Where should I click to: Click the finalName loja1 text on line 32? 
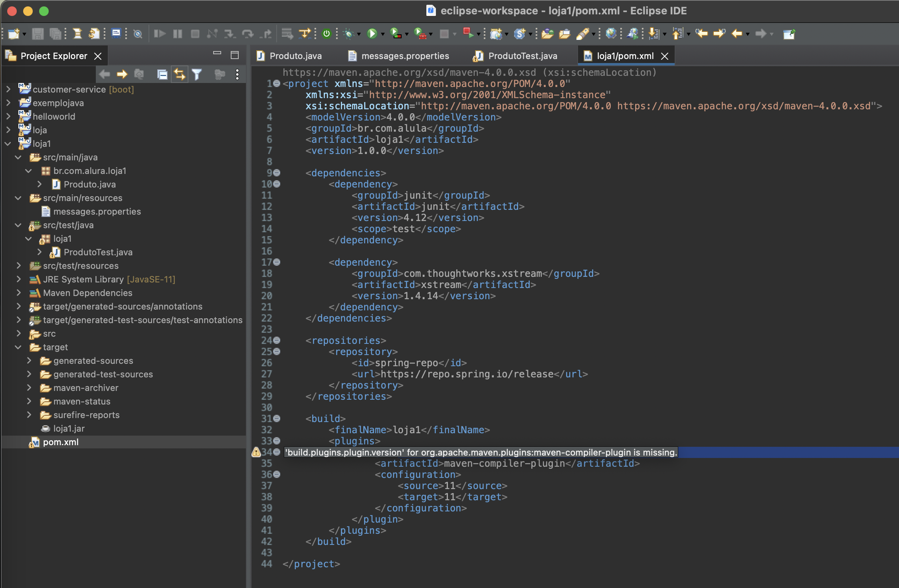[407, 430]
